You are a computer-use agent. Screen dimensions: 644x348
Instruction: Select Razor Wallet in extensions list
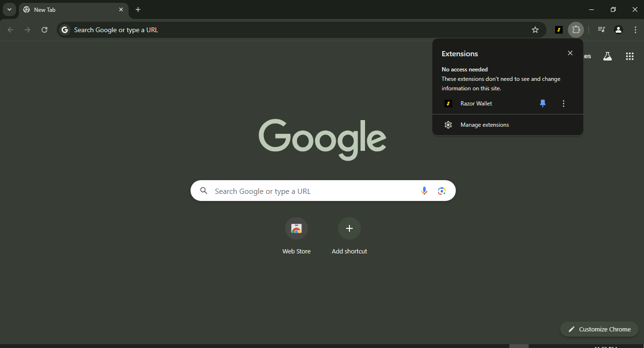tap(476, 104)
